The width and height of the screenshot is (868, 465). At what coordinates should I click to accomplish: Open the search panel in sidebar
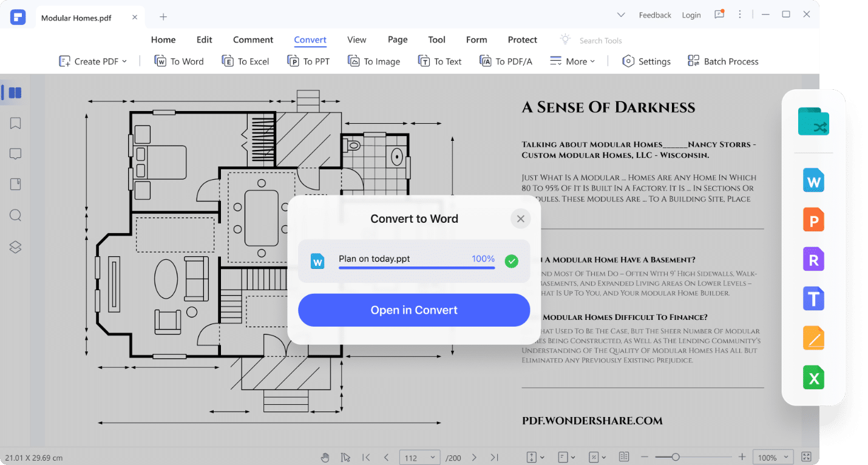click(x=16, y=216)
